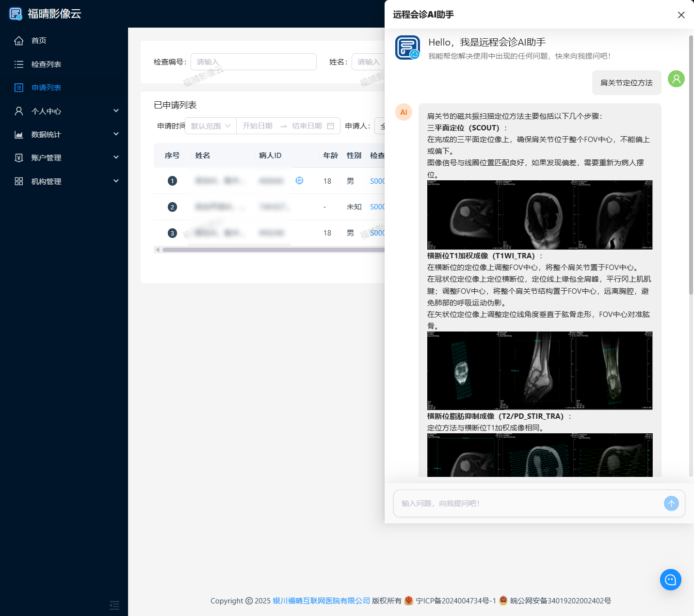Click the 肩关节定位方法 quick question button
The image size is (694, 616).
tap(626, 82)
